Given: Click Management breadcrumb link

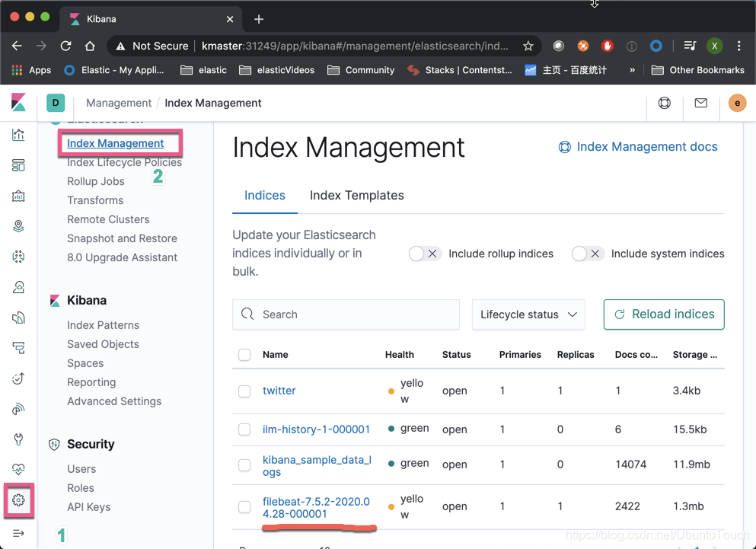Looking at the screenshot, I should tap(119, 103).
